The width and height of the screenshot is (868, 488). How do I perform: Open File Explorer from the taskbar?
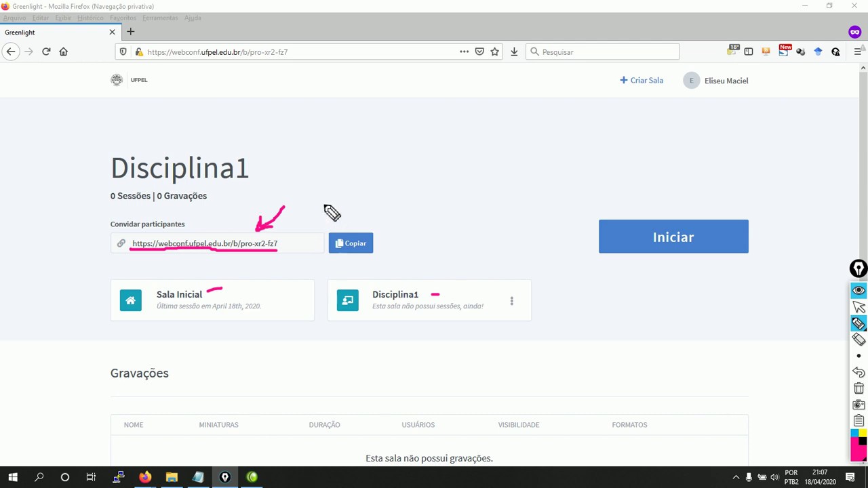pyautogui.click(x=172, y=477)
